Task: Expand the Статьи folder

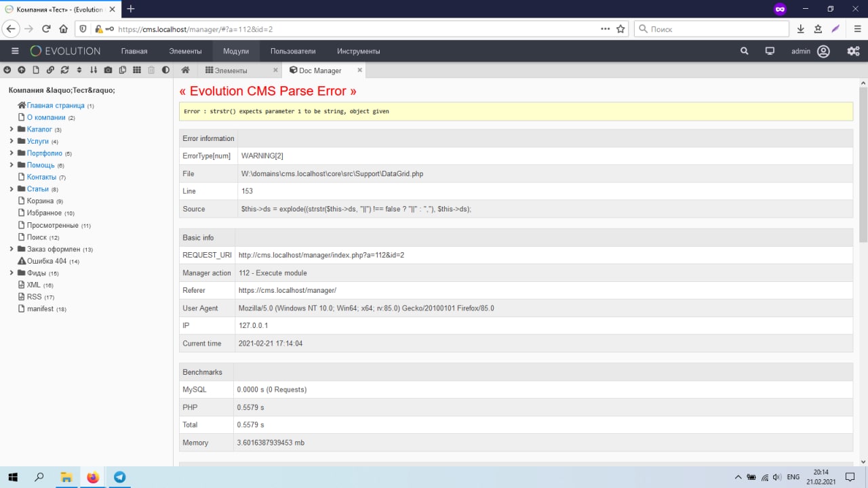Action: click(x=12, y=189)
